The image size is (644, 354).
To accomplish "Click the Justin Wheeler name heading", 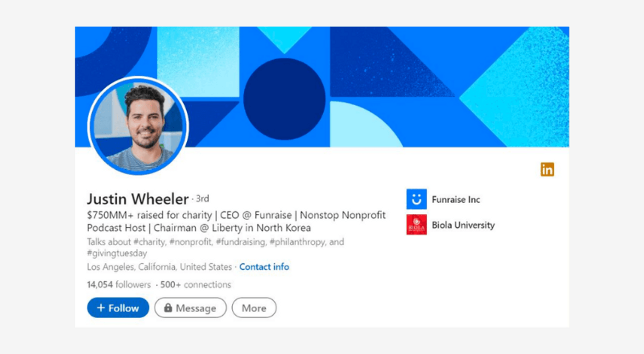I will [x=138, y=199].
